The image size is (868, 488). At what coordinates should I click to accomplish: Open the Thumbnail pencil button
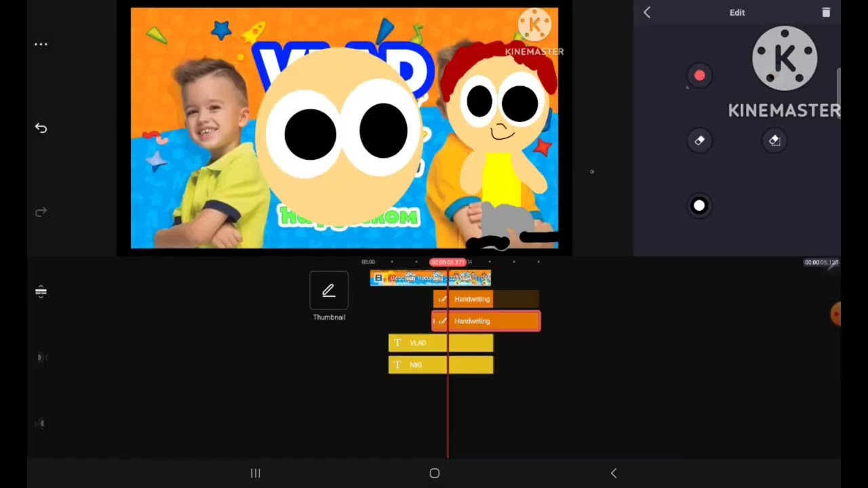(x=329, y=291)
